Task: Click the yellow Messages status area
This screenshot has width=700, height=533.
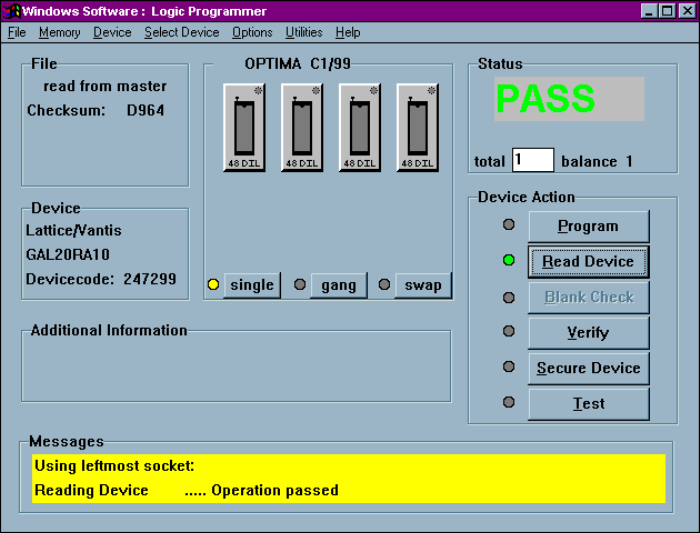Action: pyautogui.click(x=348, y=478)
